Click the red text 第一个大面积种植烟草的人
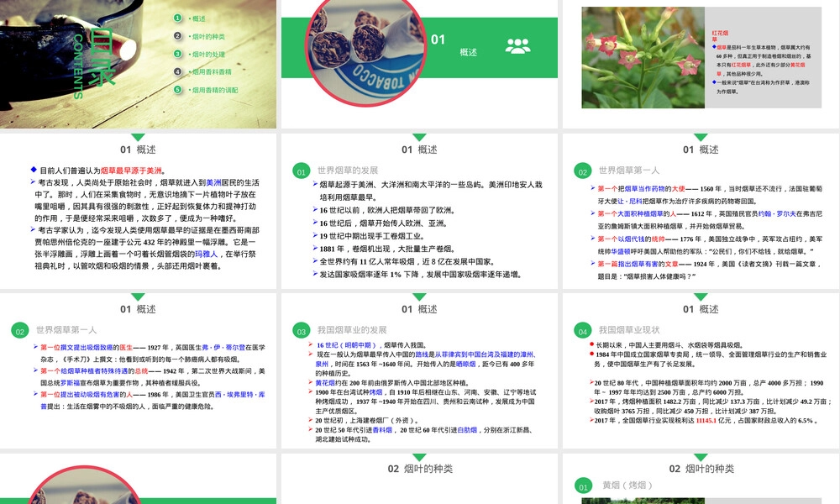This screenshot has height=504, width=840. click(637, 213)
